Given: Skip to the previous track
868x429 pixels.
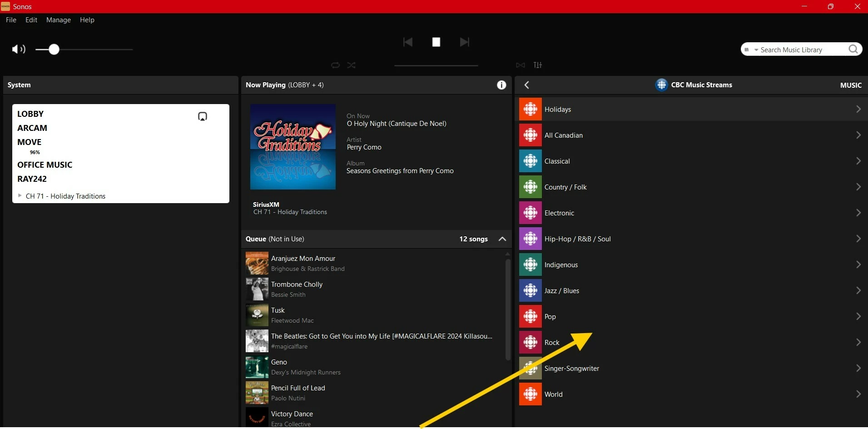Looking at the screenshot, I should pos(408,42).
